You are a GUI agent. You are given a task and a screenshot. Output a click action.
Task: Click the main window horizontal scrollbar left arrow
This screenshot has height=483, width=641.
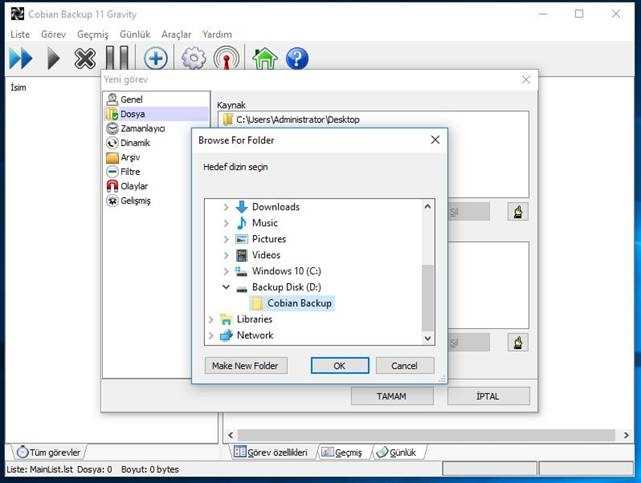point(231,435)
